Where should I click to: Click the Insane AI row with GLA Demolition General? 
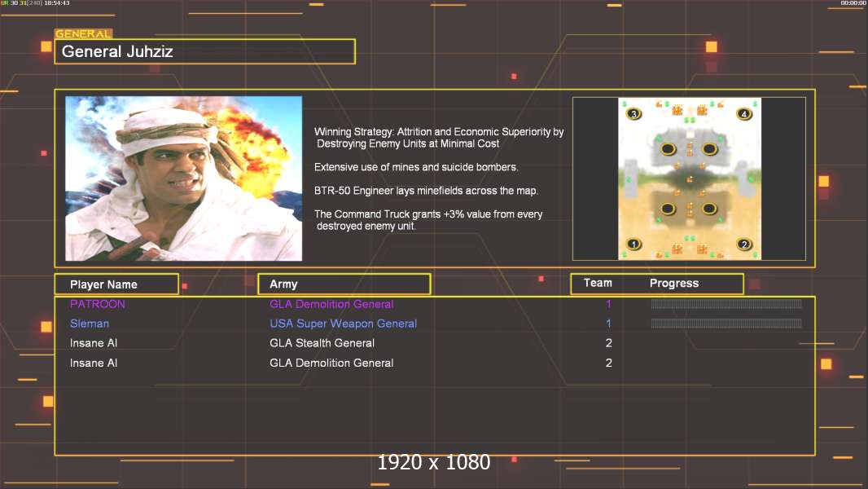pyautogui.click(x=435, y=363)
